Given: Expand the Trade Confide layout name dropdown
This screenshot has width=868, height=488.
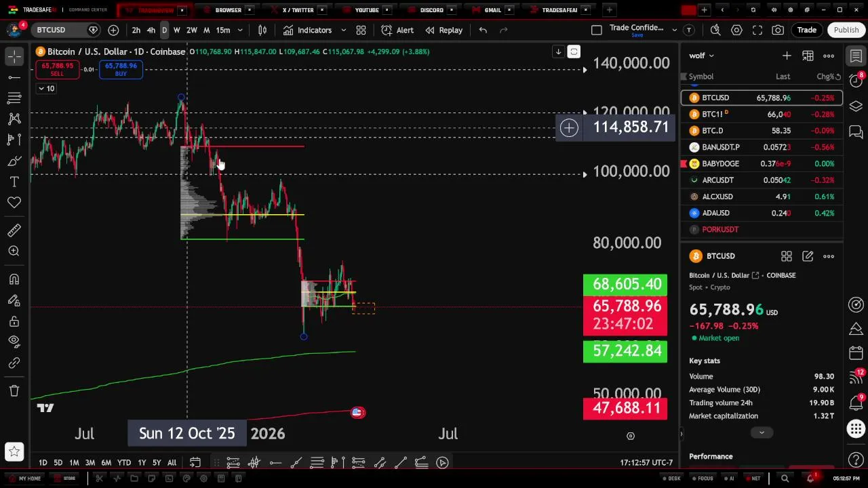Looking at the screenshot, I should [x=674, y=30].
